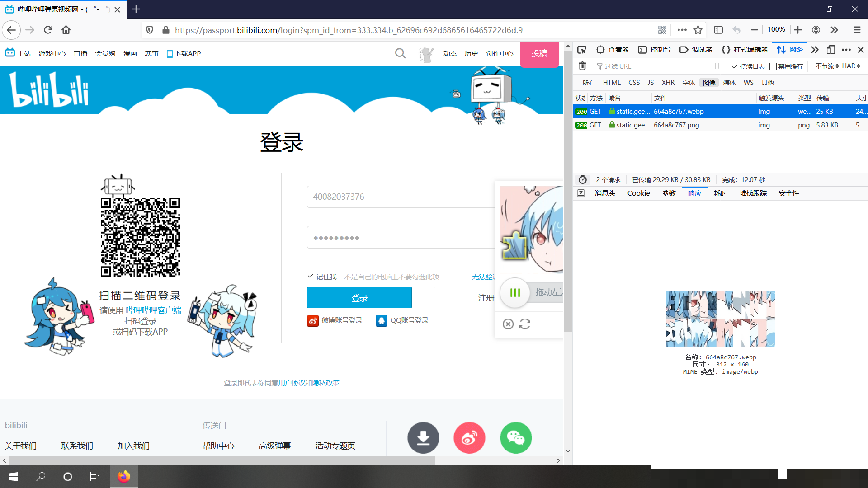The width and height of the screenshot is (868, 488).
Task: Click the bilibili search magnifier icon
Action: click(x=400, y=53)
